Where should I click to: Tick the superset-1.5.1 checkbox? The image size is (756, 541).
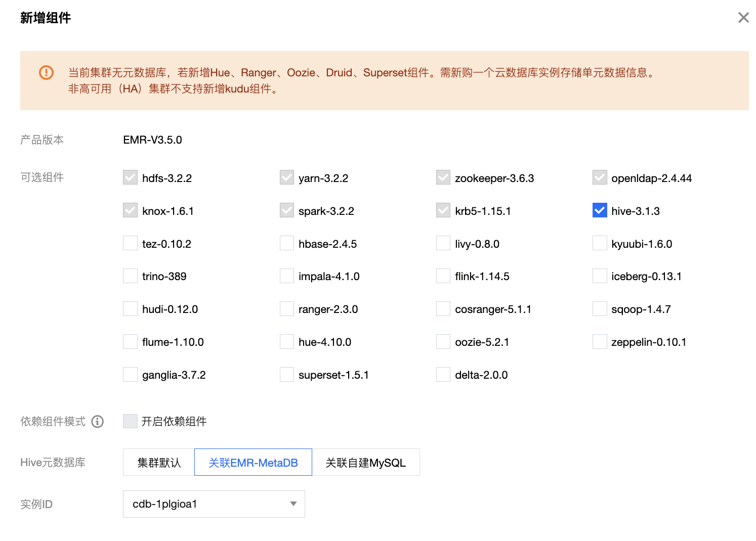287,375
